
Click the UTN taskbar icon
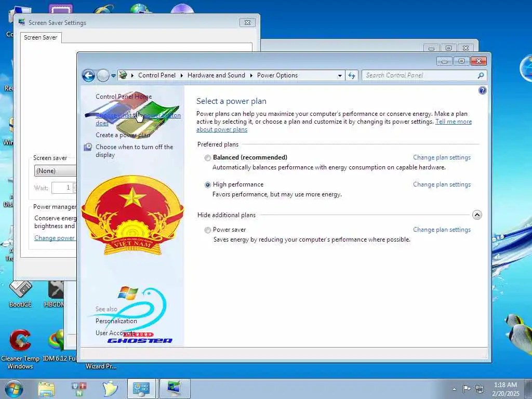point(79,389)
